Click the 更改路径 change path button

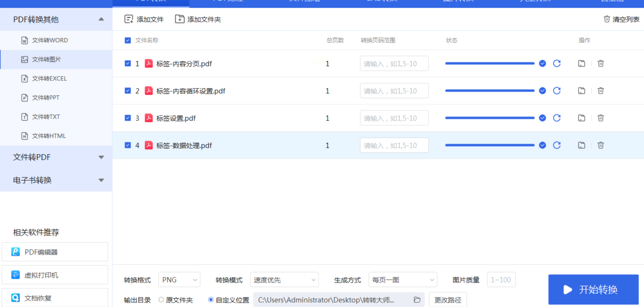(447, 300)
